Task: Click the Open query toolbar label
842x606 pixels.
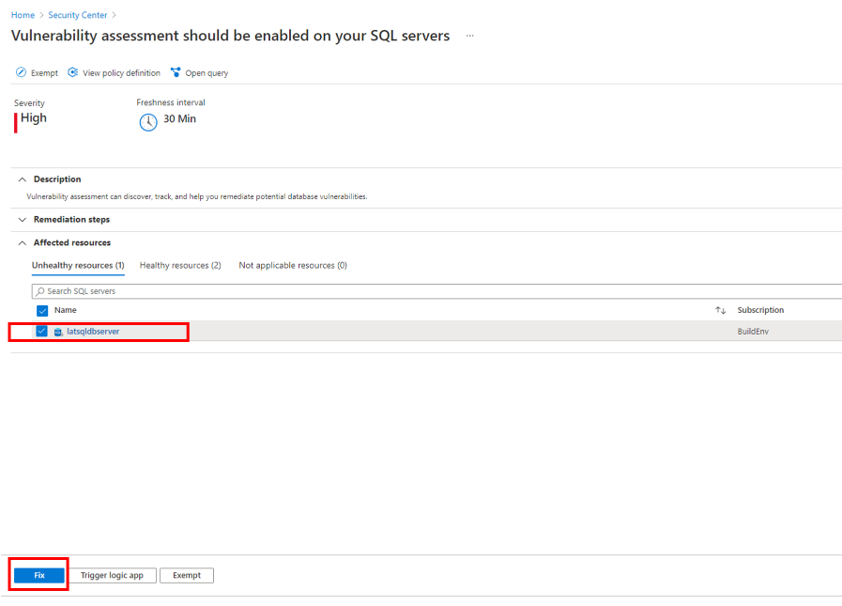Action: [x=207, y=73]
